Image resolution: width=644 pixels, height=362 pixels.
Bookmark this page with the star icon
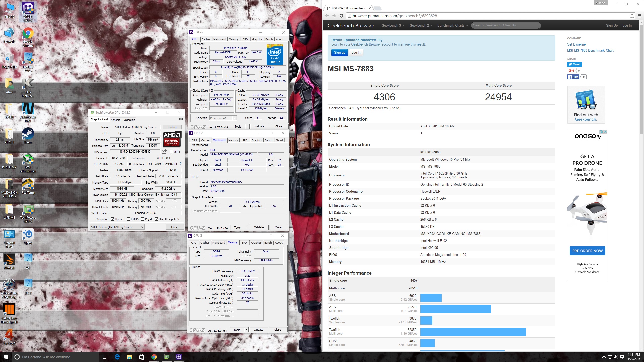[x=632, y=16]
